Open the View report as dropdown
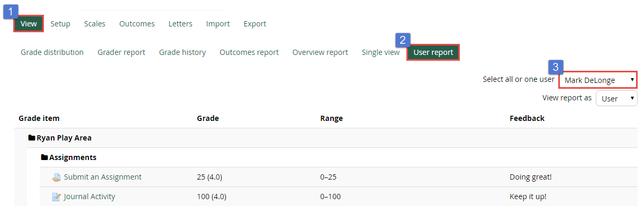644x206 pixels. [616, 98]
